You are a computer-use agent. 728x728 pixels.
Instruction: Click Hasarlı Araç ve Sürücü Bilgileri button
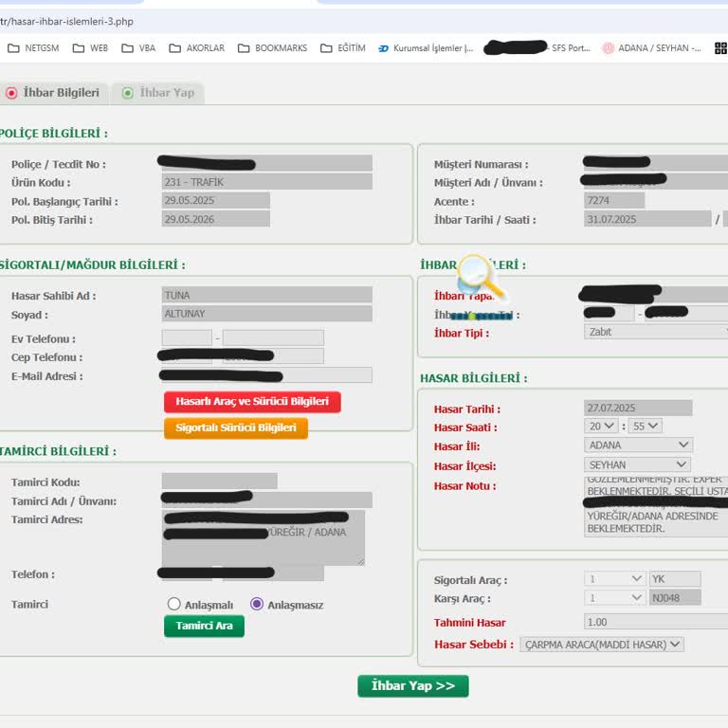pyautogui.click(x=252, y=402)
